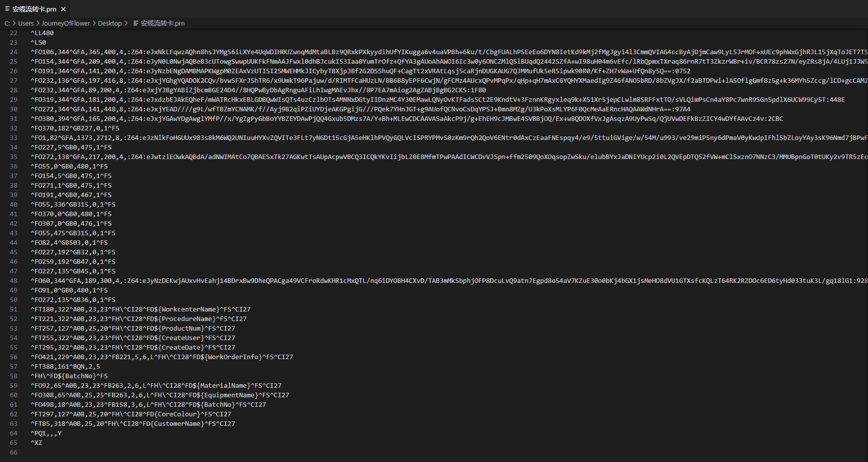Expand the chevron after C: breadcrumb

point(14,23)
